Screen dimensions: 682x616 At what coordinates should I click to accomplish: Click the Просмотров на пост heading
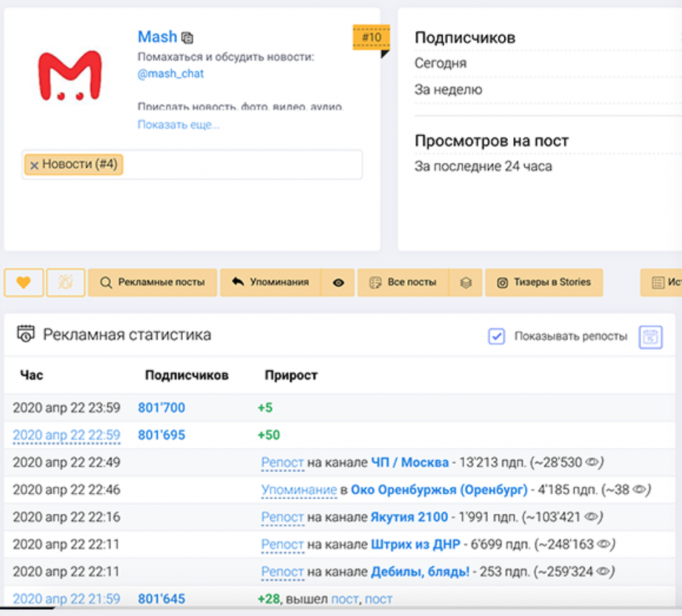[x=492, y=141]
